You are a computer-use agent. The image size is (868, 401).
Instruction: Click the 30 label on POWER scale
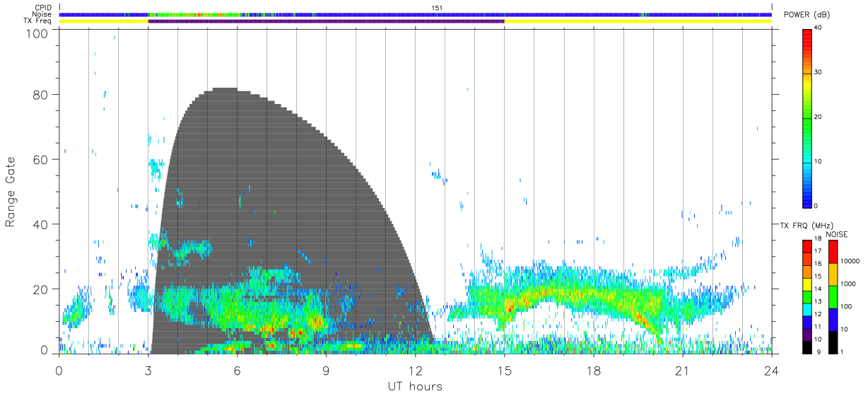tap(818, 72)
